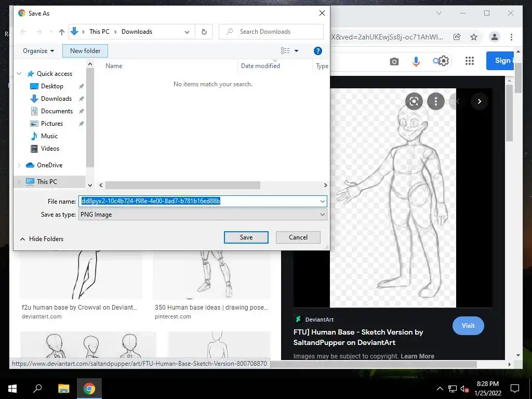Click the Search Downloads field
This screenshot has height=399, width=532.
(271, 32)
